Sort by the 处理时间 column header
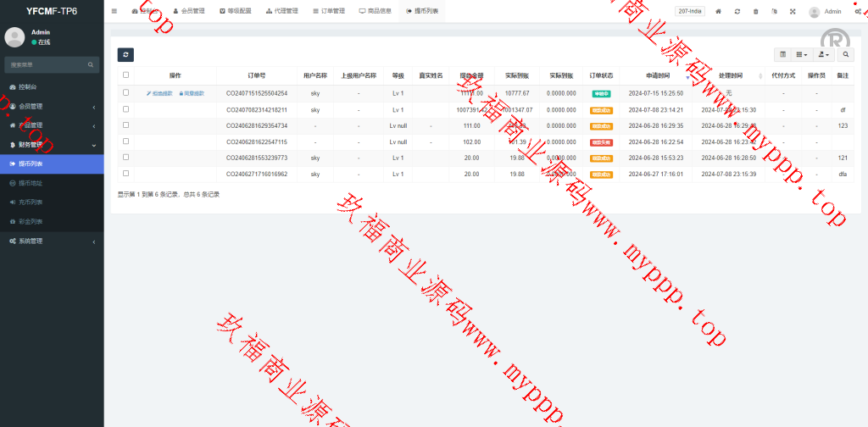The width and height of the screenshot is (868, 427). pos(731,75)
